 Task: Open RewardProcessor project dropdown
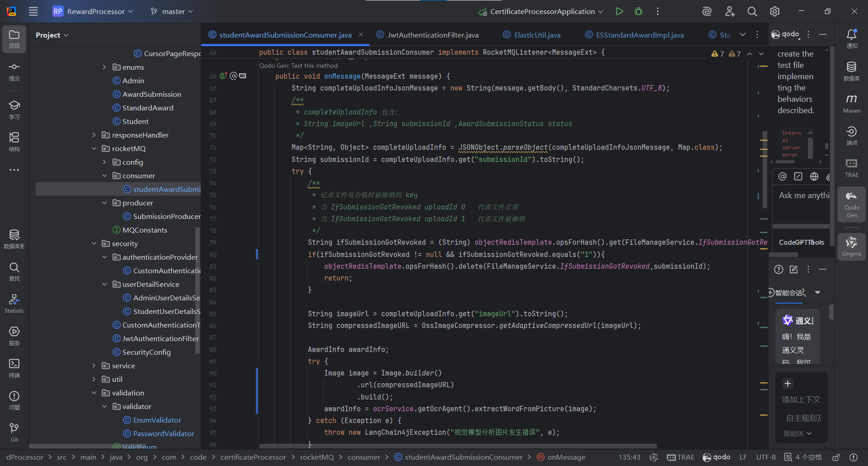click(x=93, y=11)
